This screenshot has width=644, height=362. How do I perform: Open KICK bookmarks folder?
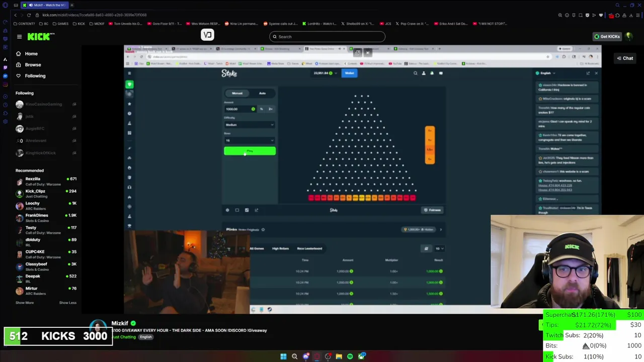pos(79,24)
